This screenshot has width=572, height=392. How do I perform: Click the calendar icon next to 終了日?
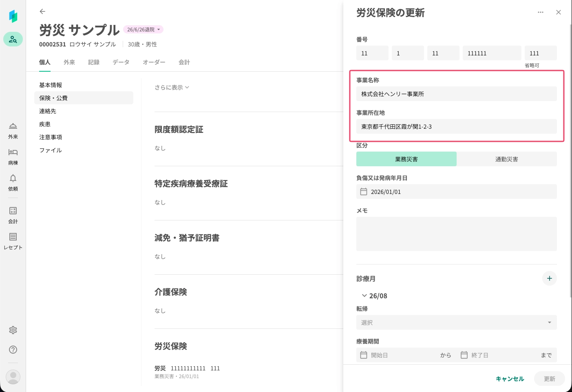464,355
